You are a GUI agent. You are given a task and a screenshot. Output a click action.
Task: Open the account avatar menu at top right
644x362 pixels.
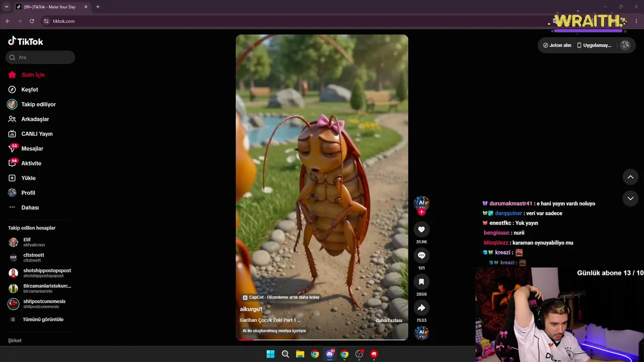click(625, 45)
